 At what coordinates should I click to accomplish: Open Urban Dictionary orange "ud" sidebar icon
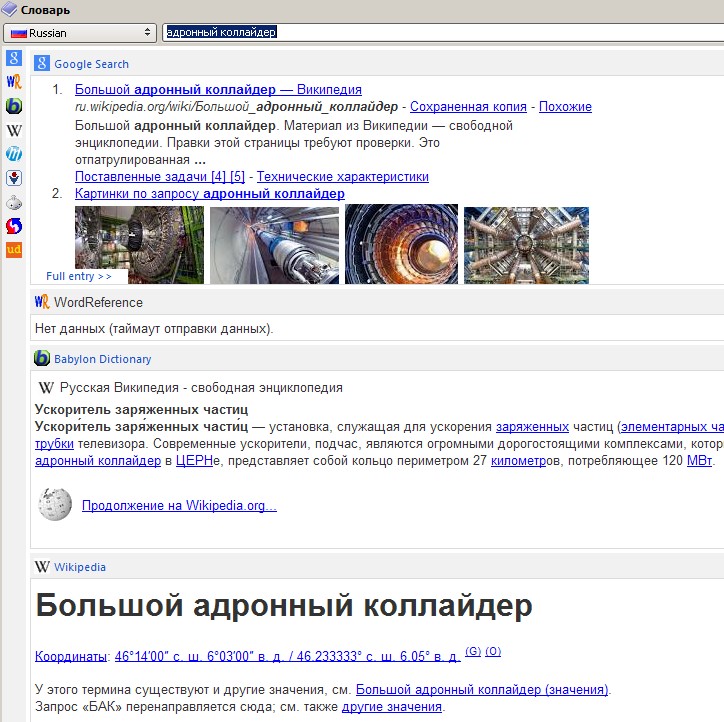[x=14, y=250]
